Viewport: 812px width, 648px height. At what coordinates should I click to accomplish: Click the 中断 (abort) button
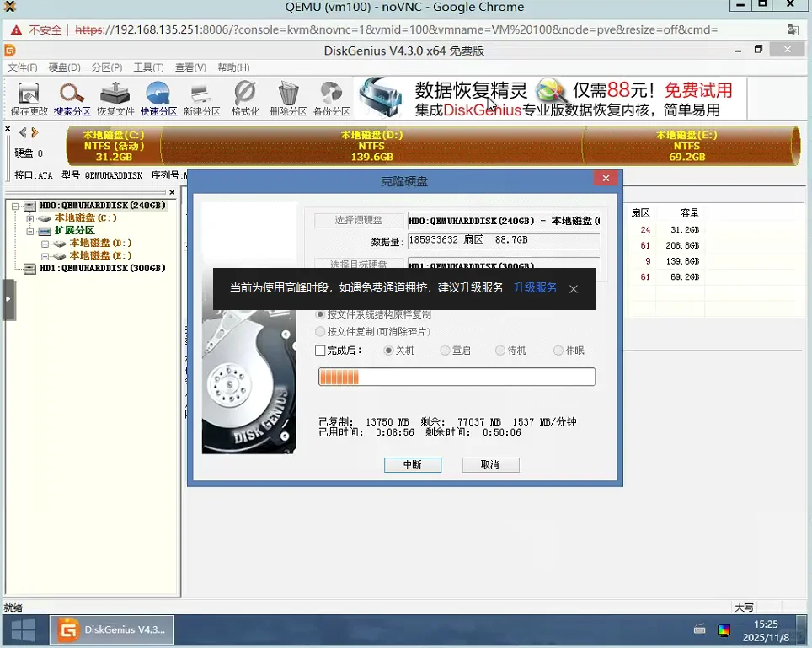point(413,464)
